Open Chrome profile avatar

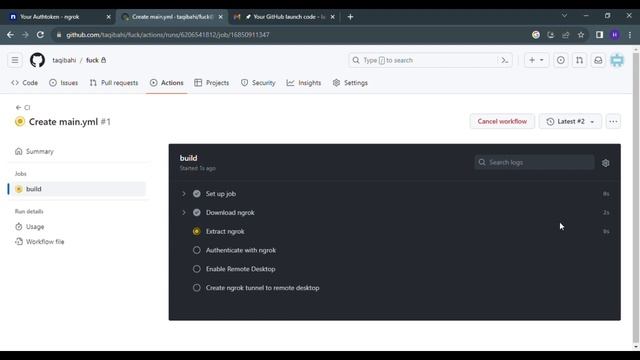615,35
